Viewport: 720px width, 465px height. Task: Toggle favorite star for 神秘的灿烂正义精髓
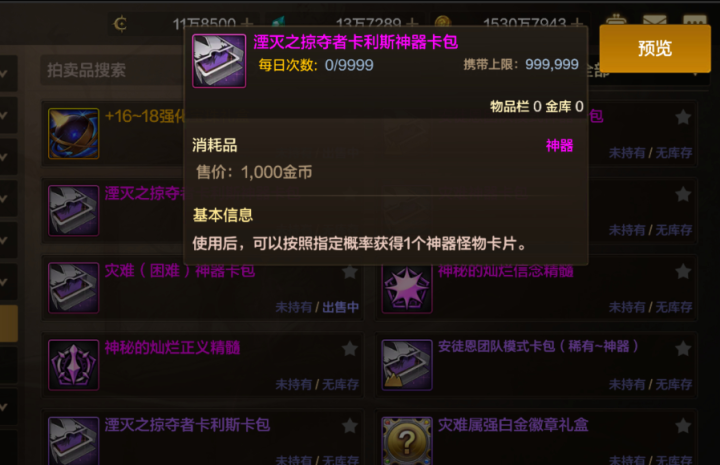[350, 349]
